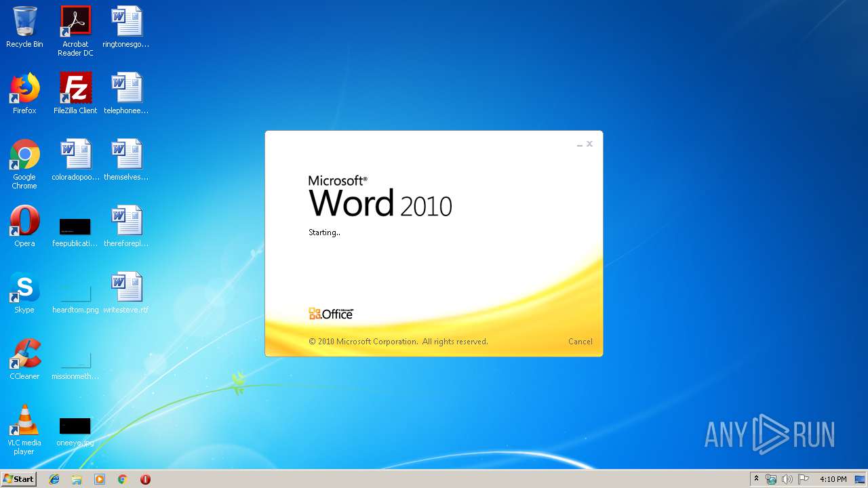The height and width of the screenshot is (488, 868).
Task: Open the Recycle Bin desktop icon
Action: pyautogui.click(x=24, y=27)
